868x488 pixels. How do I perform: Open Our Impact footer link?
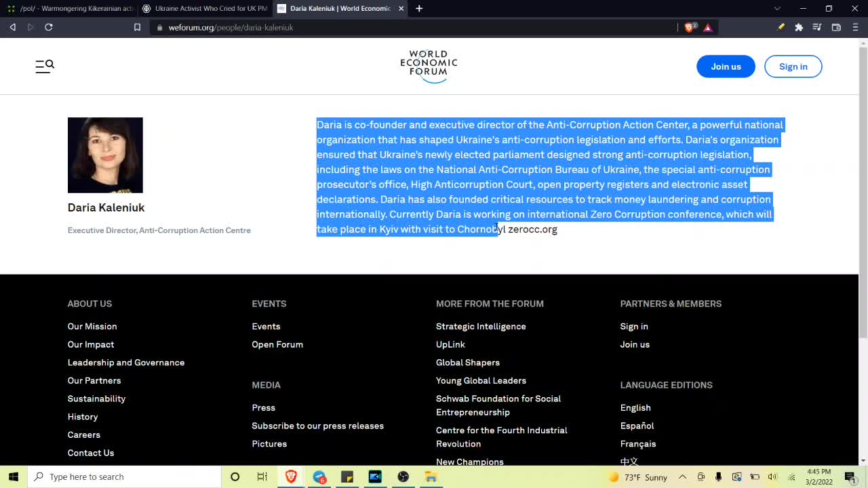(x=91, y=344)
